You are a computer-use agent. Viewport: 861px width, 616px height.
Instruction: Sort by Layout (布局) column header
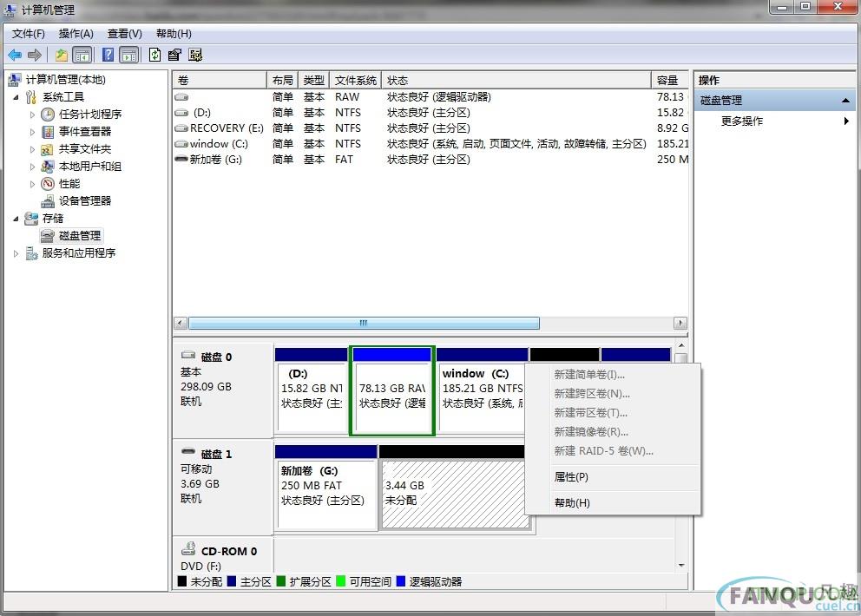pyautogui.click(x=282, y=80)
